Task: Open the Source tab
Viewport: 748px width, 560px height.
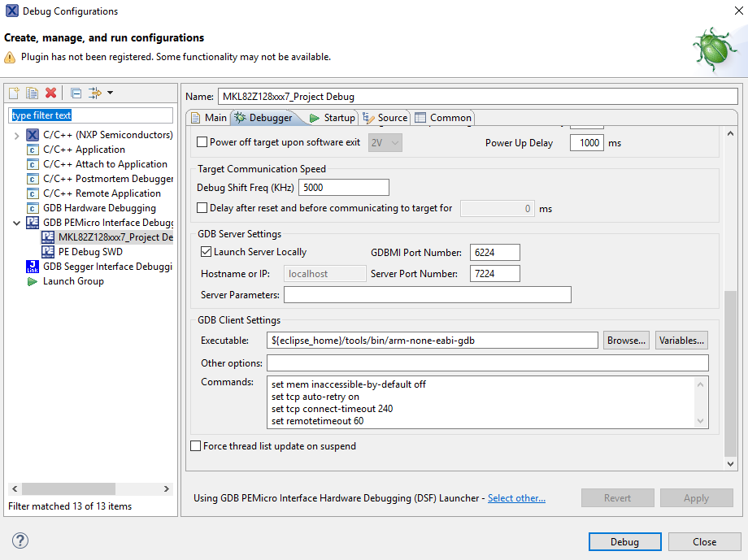Action: click(385, 118)
